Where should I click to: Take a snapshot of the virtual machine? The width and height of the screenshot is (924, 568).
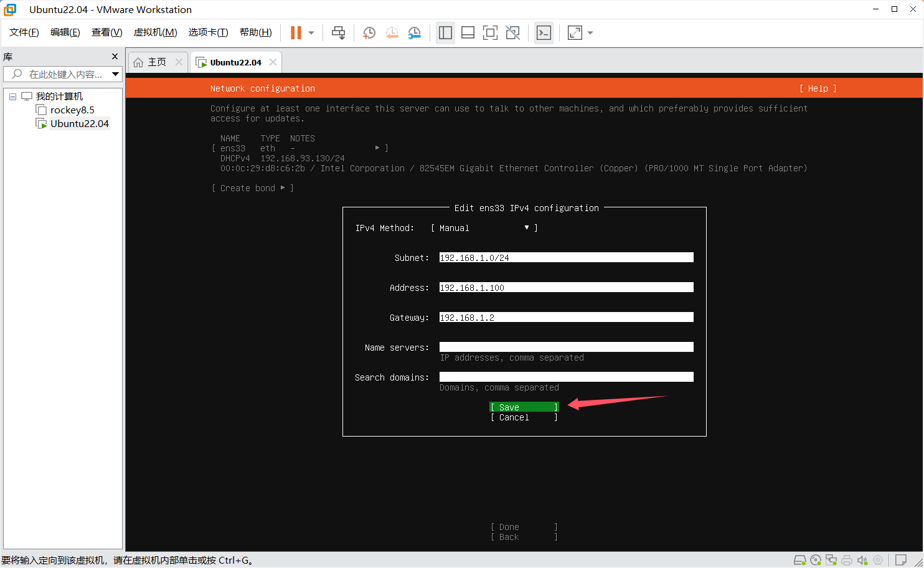pyautogui.click(x=369, y=33)
